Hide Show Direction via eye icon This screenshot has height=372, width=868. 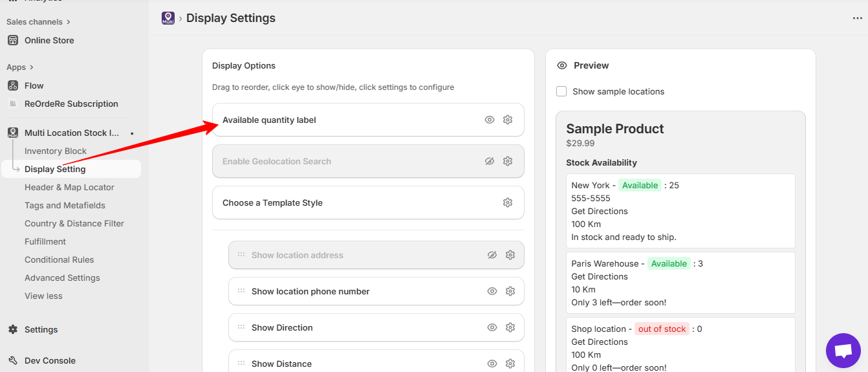492,327
